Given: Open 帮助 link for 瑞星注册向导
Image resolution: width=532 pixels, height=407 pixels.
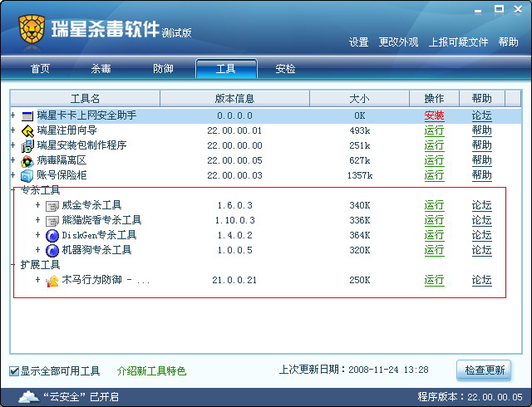Looking at the screenshot, I should [481, 130].
